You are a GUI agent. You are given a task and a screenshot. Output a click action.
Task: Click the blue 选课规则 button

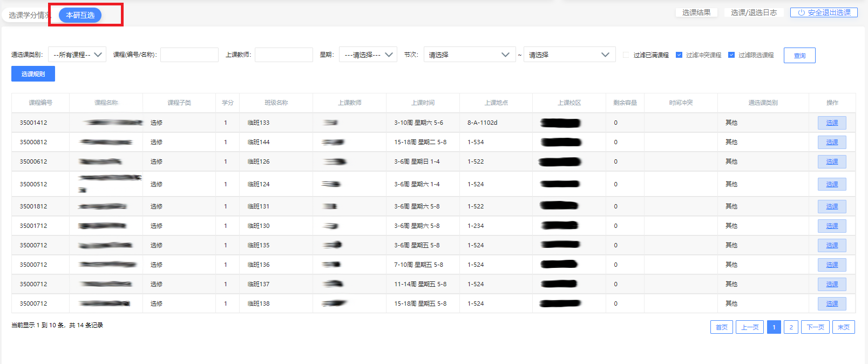[33, 74]
